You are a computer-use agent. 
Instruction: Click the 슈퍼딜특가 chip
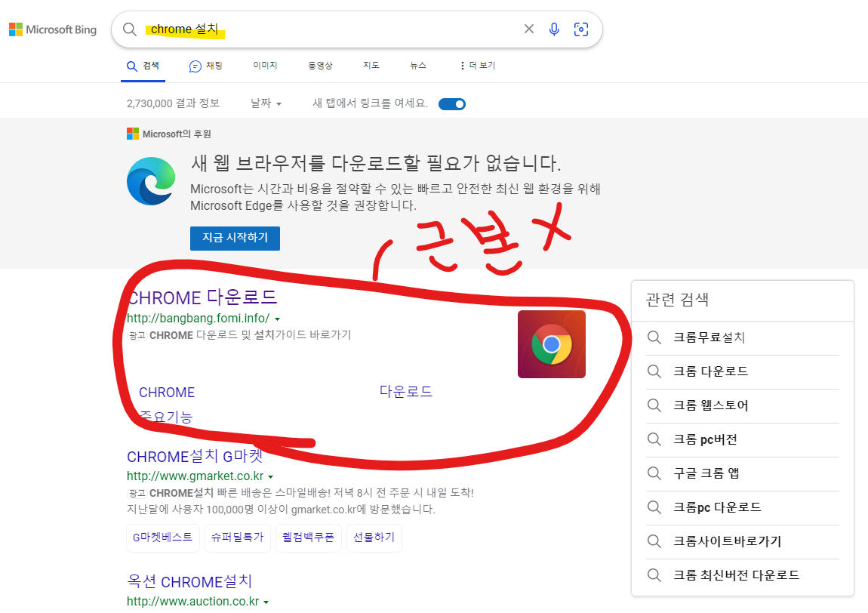pos(238,538)
